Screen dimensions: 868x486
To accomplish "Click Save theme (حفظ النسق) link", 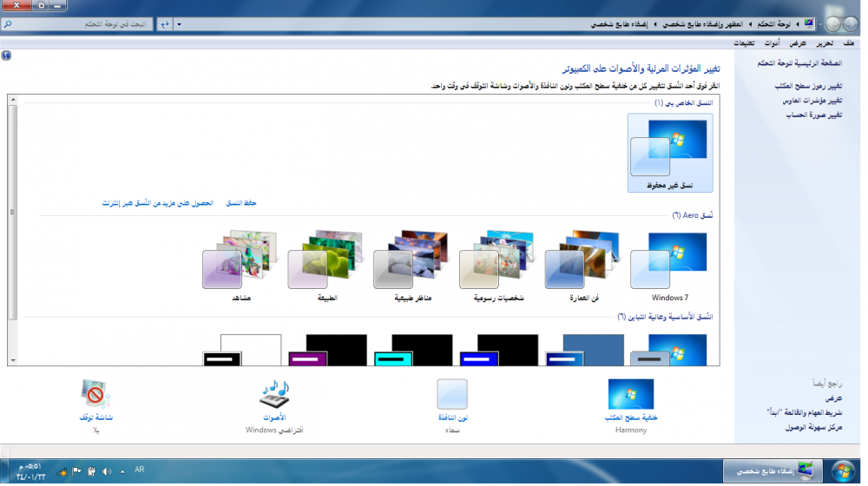I will coord(241,203).
